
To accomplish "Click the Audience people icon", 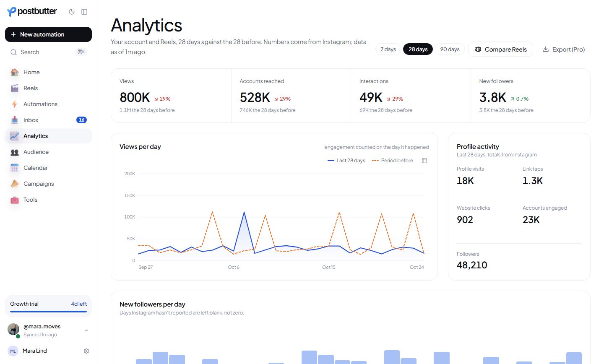I will pyautogui.click(x=15, y=152).
